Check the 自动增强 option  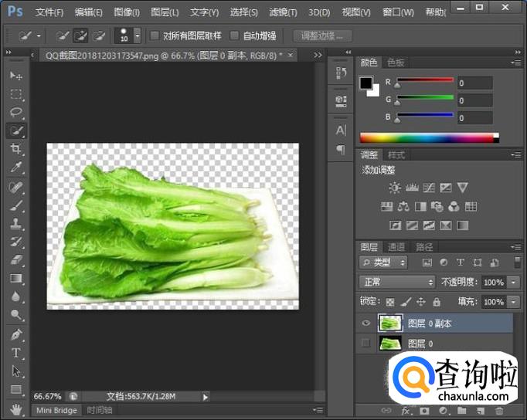pos(235,36)
